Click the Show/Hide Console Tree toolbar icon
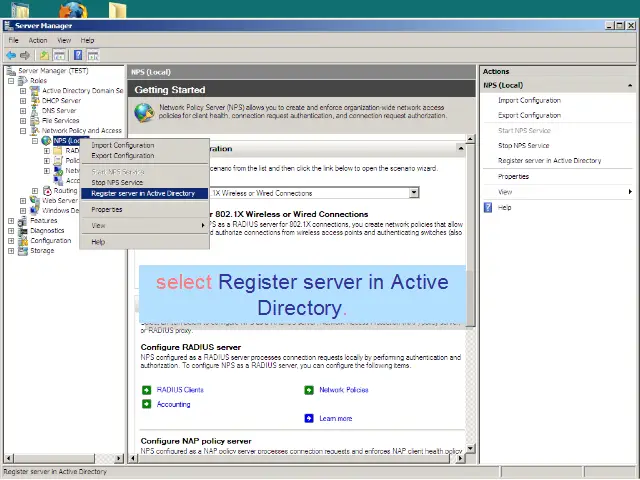Screen dimensions: 640x480 (x=59, y=55)
